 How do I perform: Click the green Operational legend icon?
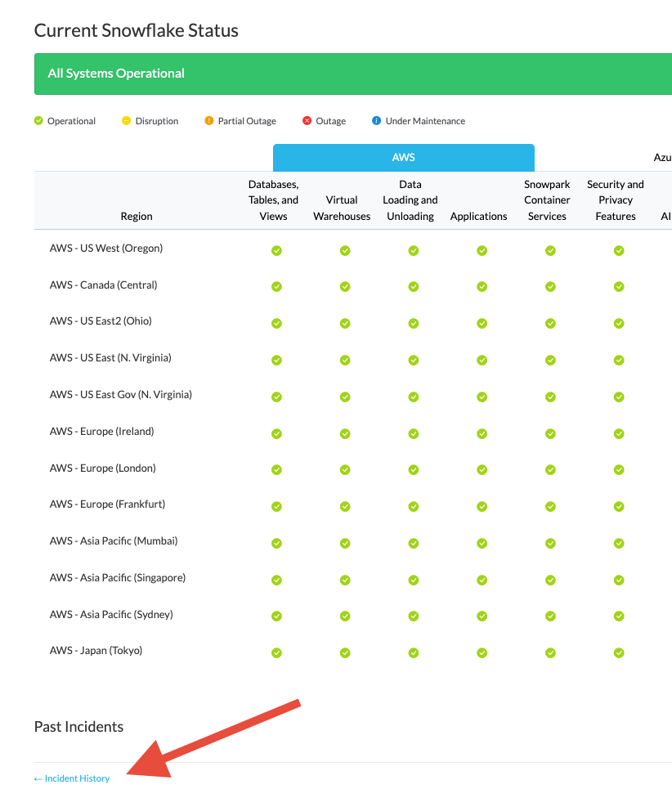38,120
